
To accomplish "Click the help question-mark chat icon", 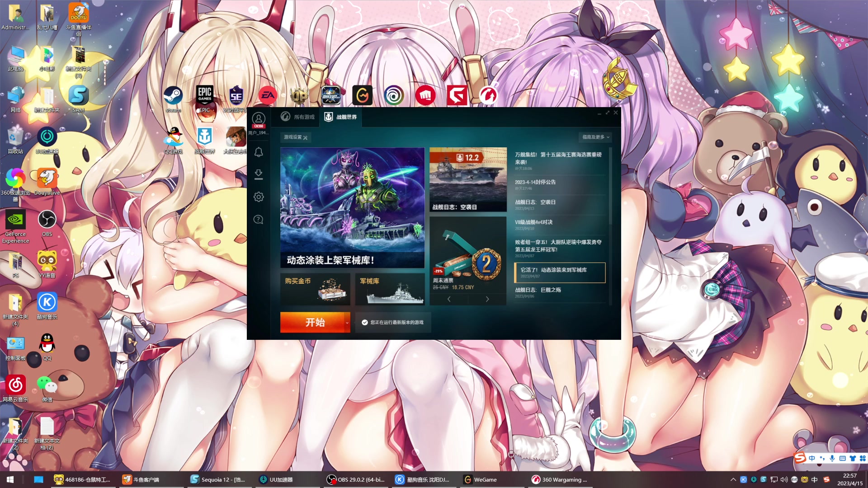I will (259, 220).
